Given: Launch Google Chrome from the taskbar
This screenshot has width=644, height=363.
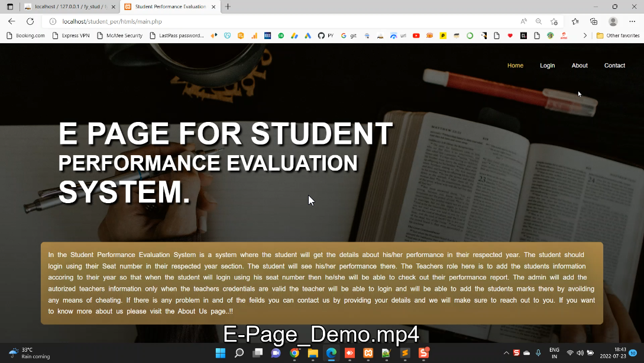Looking at the screenshot, I should [295, 354].
